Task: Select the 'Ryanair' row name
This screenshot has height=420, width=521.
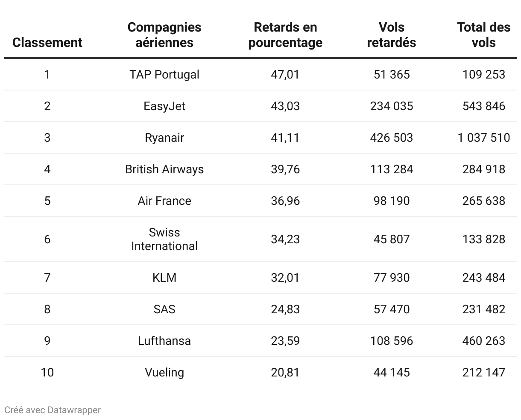Action: [164, 138]
